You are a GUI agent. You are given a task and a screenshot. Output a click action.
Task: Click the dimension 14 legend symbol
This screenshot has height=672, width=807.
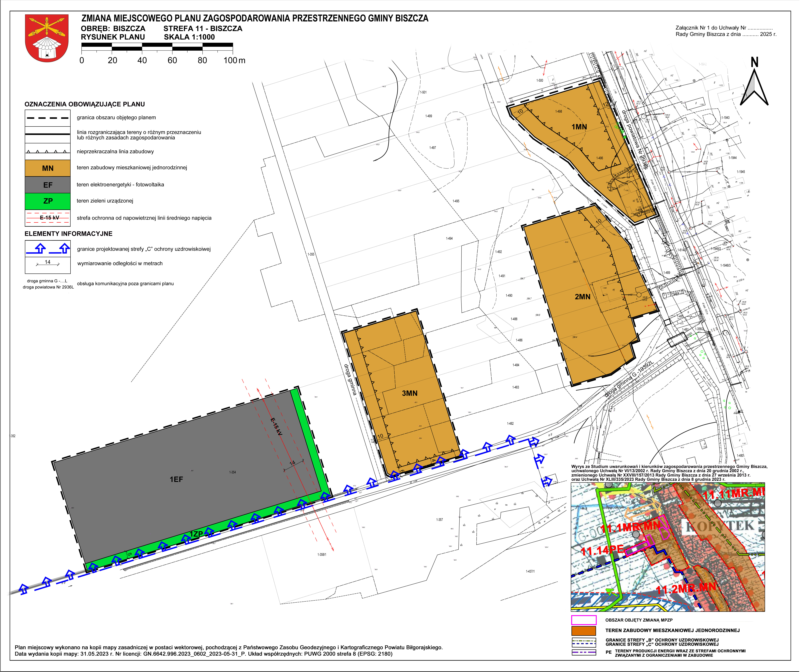coord(48,263)
